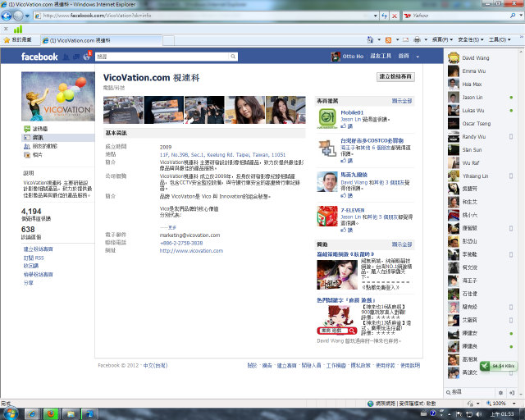The image size is (525, 420).
Task: Open the file explorer taskbar icon
Action: [x=71, y=414]
